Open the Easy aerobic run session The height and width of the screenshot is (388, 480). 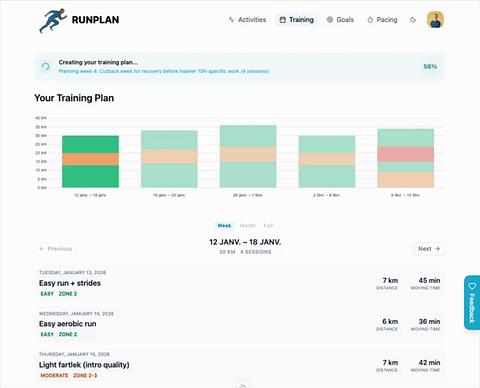point(240,325)
